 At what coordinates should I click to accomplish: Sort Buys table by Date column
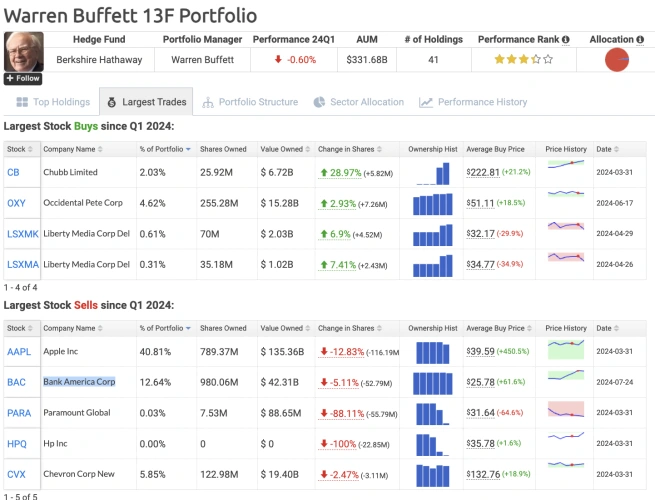608,149
